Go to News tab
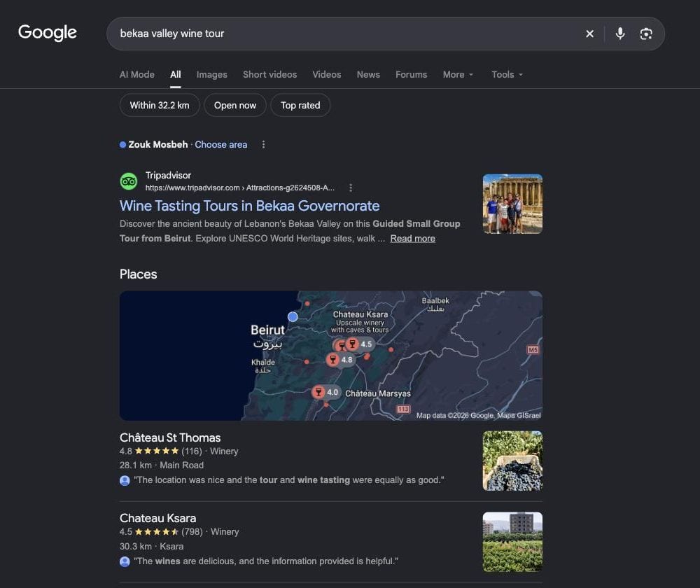Image resolution: width=700 pixels, height=588 pixels. click(x=368, y=75)
